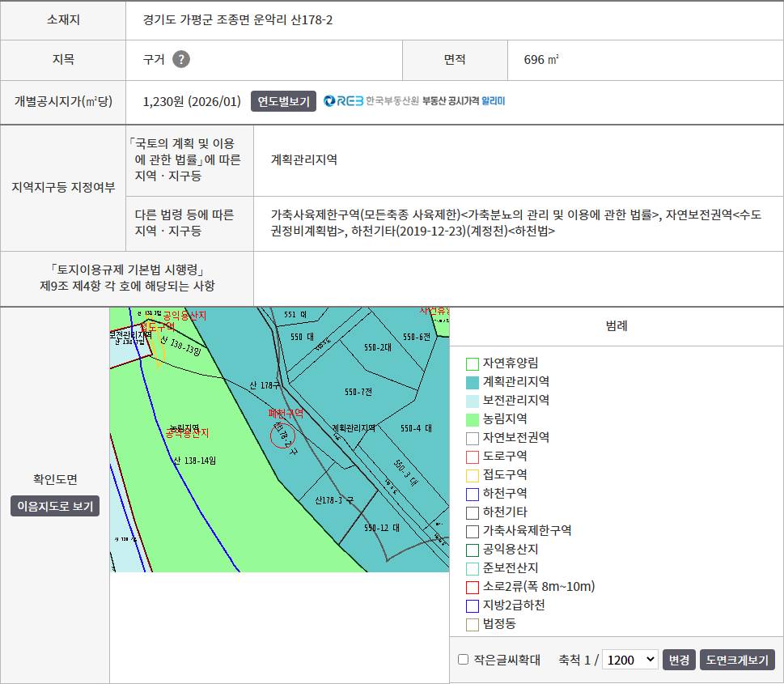Click parcel 550-12 대 on the map
784x684 pixels.
click(x=382, y=528)
